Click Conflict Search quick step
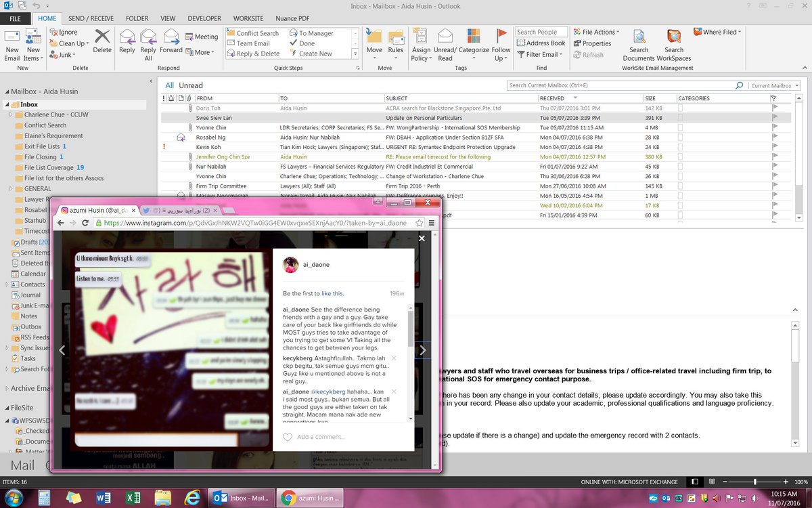This screenshot has height=508, width=812. (x=252, y=33)
